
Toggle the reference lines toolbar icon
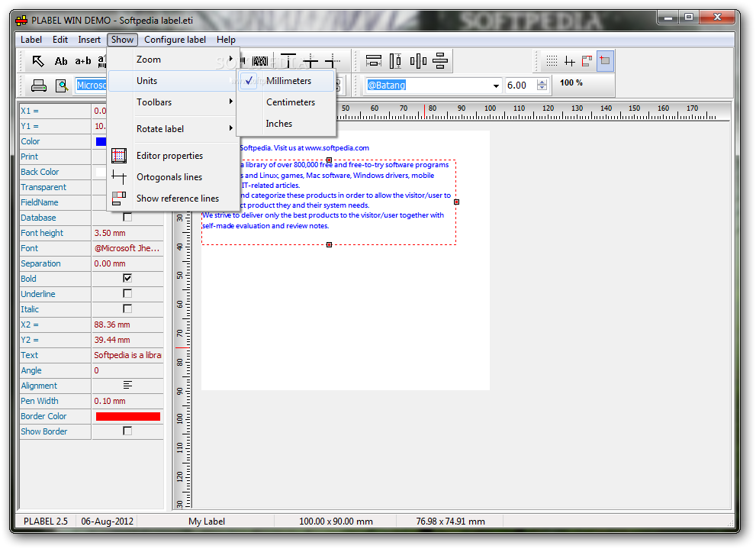pyautogui.click(x=587, y=61)
